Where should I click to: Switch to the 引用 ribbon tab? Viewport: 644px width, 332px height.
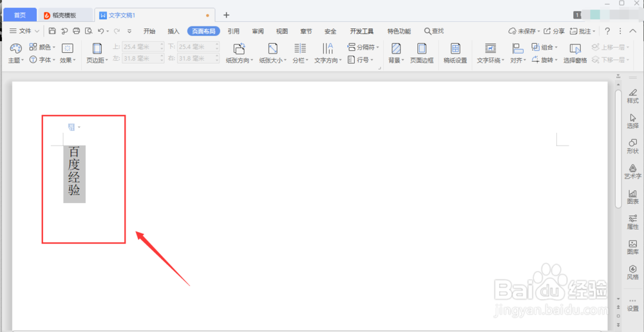pos(234,31)
